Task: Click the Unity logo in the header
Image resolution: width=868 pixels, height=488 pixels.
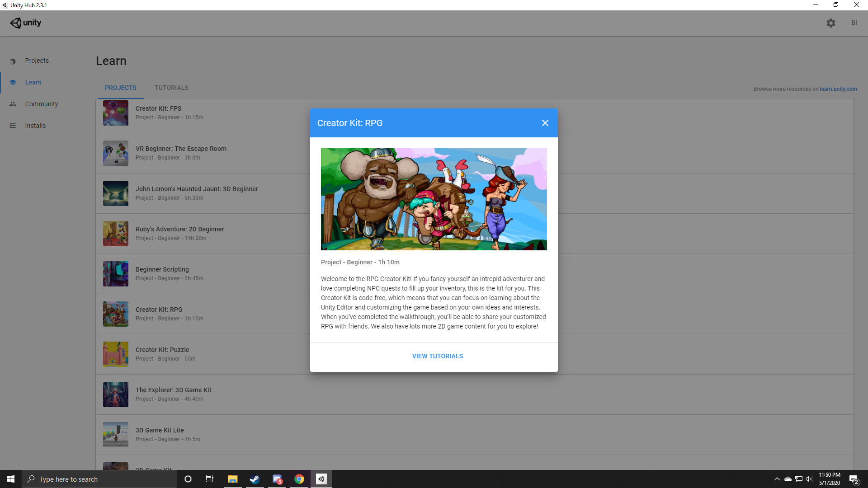Action: [25, 23]
